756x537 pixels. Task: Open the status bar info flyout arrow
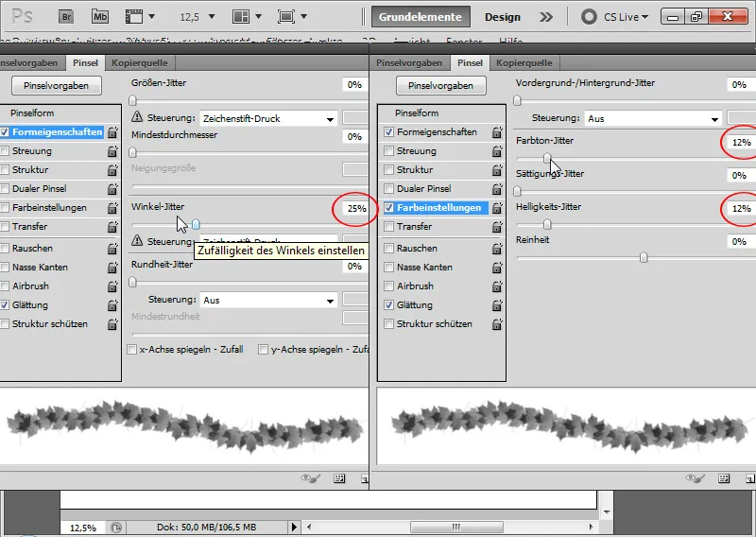pos(294,528)
